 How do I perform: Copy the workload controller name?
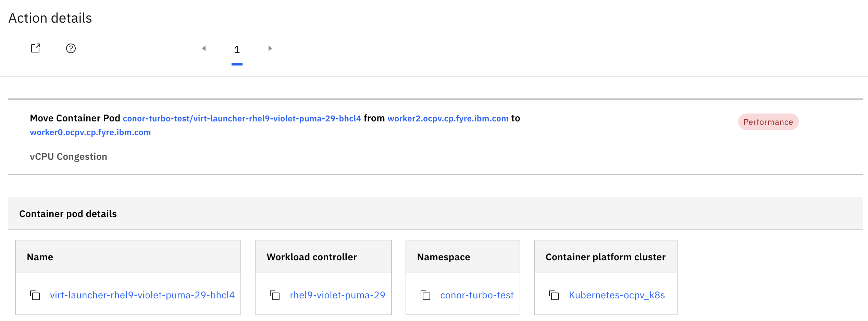[x=275, y=295]
